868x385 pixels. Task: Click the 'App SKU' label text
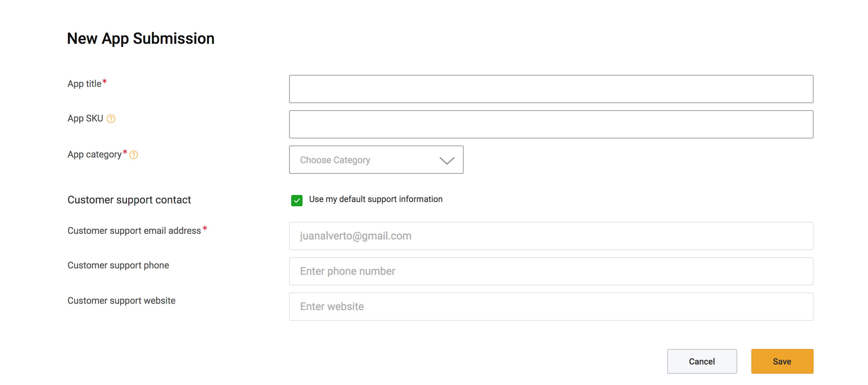tap(85, 118)
